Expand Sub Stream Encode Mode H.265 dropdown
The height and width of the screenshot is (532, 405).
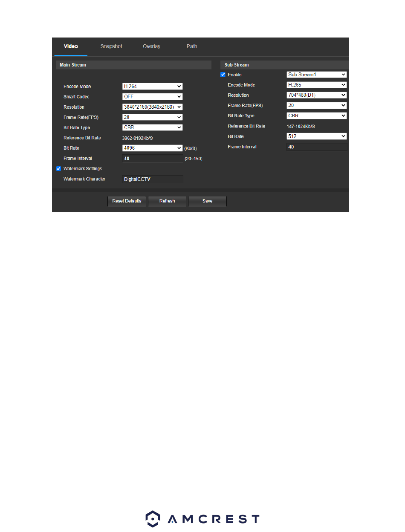tap(317, 85)
